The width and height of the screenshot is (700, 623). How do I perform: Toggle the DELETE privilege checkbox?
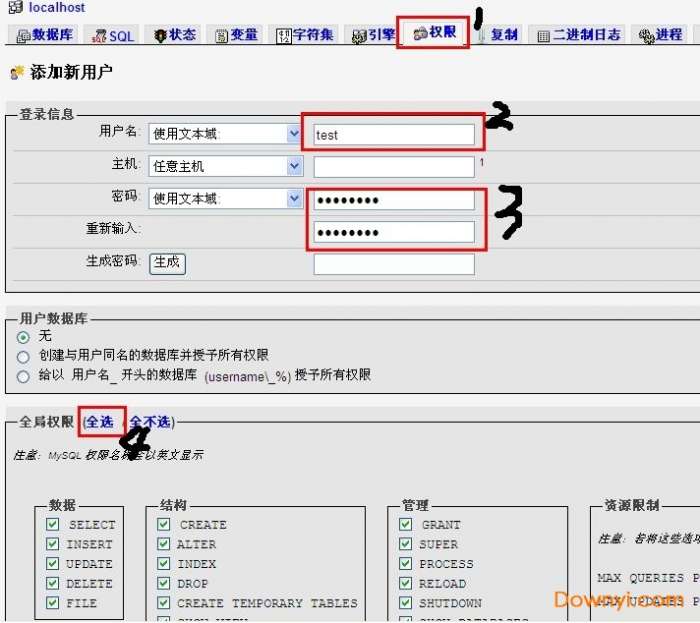click(x=53, y=583)
